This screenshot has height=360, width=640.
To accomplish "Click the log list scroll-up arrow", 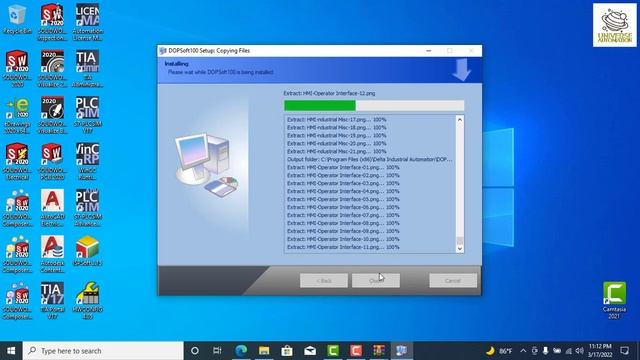I will (460, 120).
